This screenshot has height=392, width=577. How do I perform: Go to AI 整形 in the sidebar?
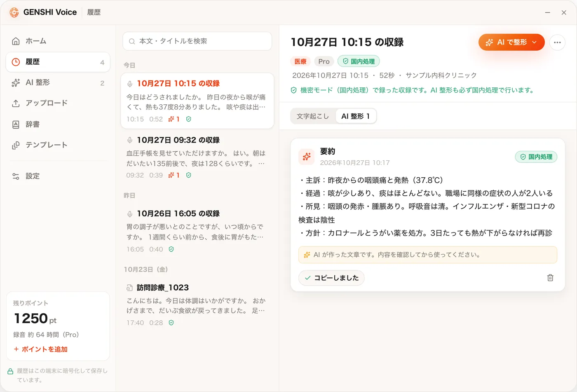click(x=58, y=83)
